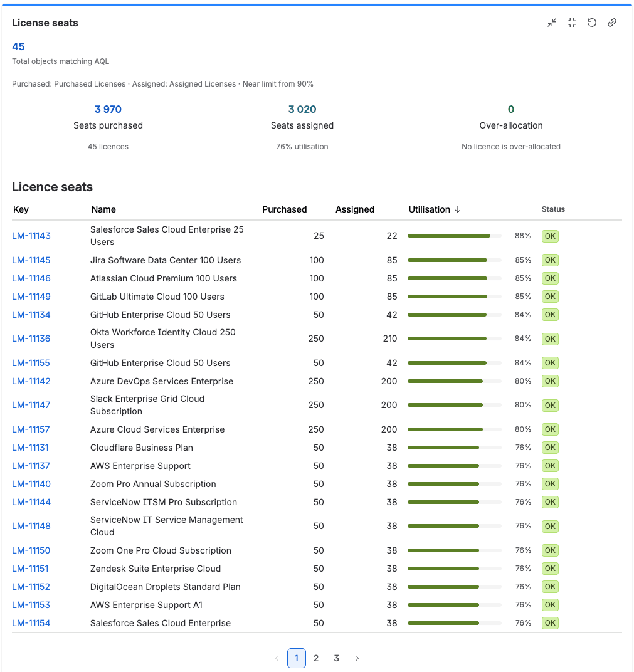The height and width of the screenshot is (672, 634).
Task: Click the 0 Over-allocation value
Action: pyautogui.click(x=511, y=109)
